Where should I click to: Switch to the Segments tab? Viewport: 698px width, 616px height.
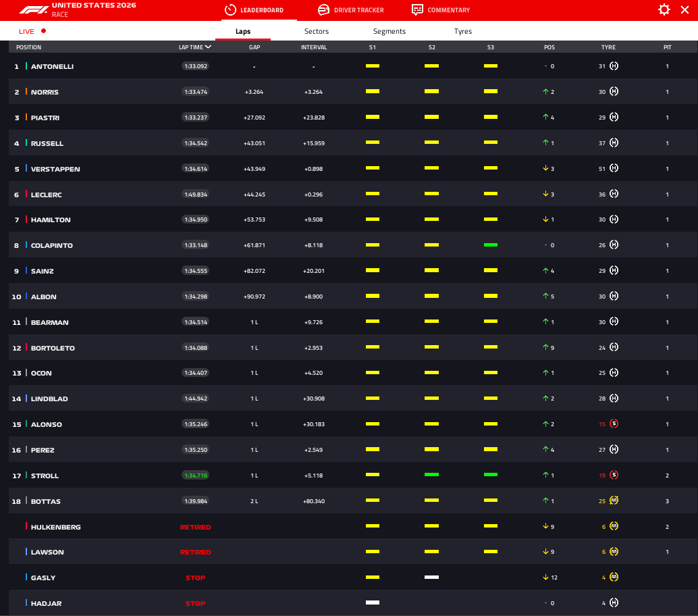[x=390, y=31]
